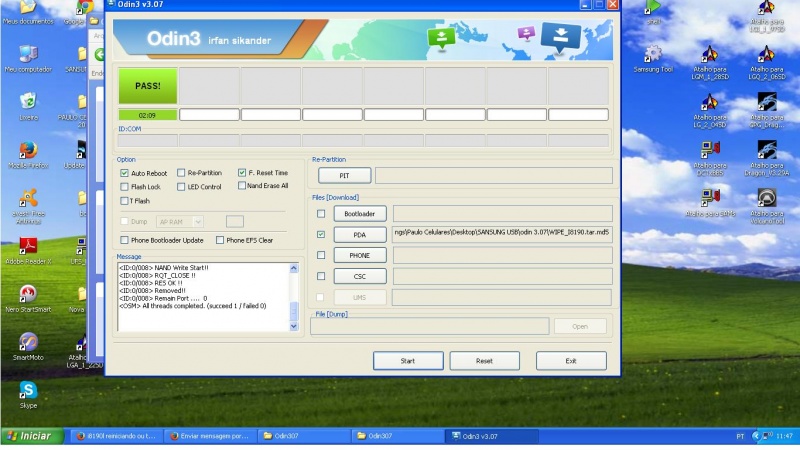Enable Nand Erase All checkbox
The width and height of the screenshot is (800, 450).
[x=242, y=186]
